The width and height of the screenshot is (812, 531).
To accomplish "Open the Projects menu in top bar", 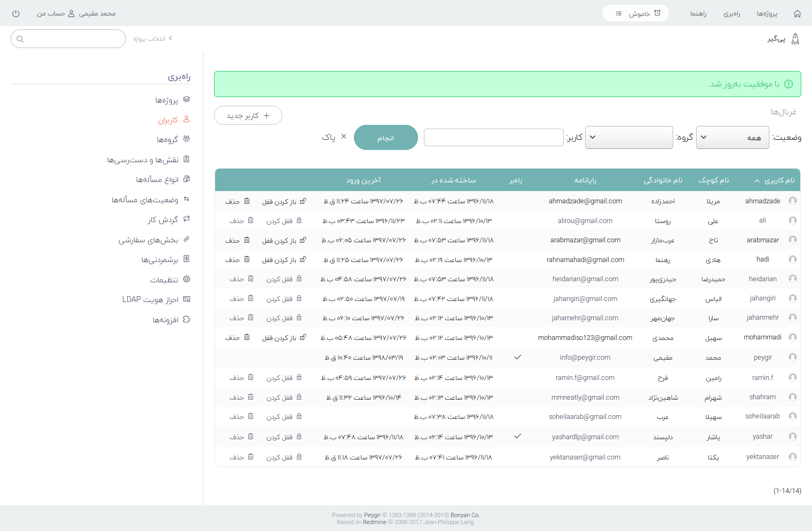I will pyautogui.click(x=767, y=13).
